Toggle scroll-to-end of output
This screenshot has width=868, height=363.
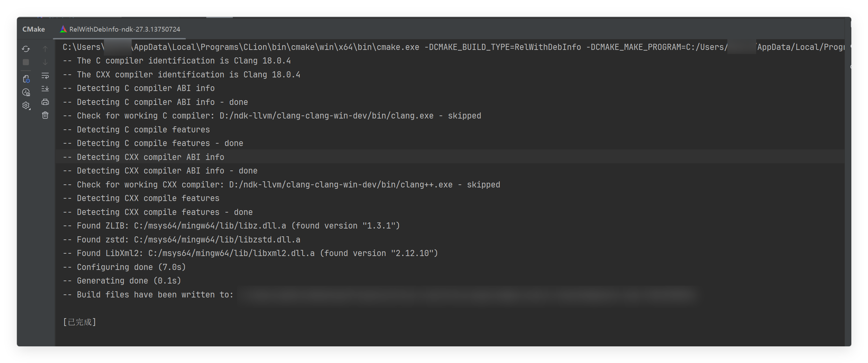pos(45,89)
